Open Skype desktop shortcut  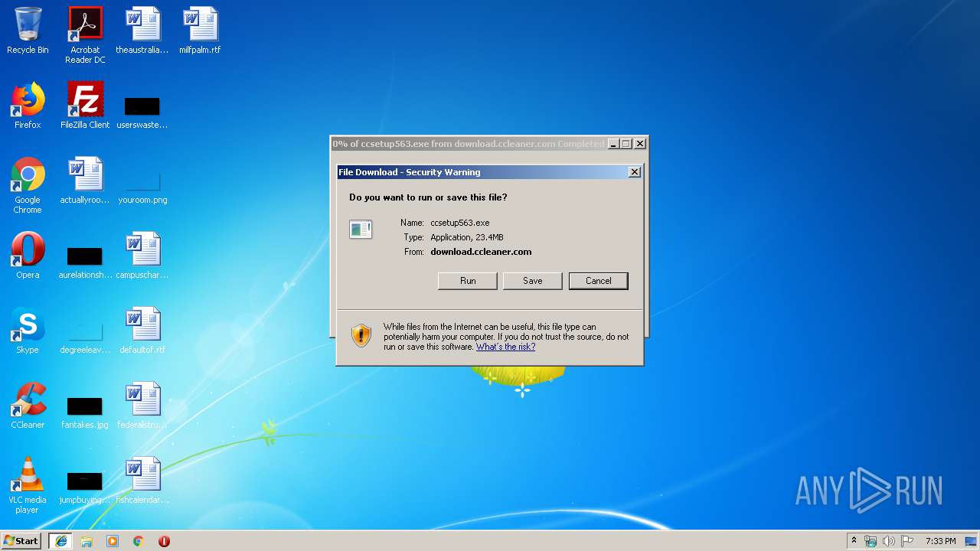pos(28,331)
